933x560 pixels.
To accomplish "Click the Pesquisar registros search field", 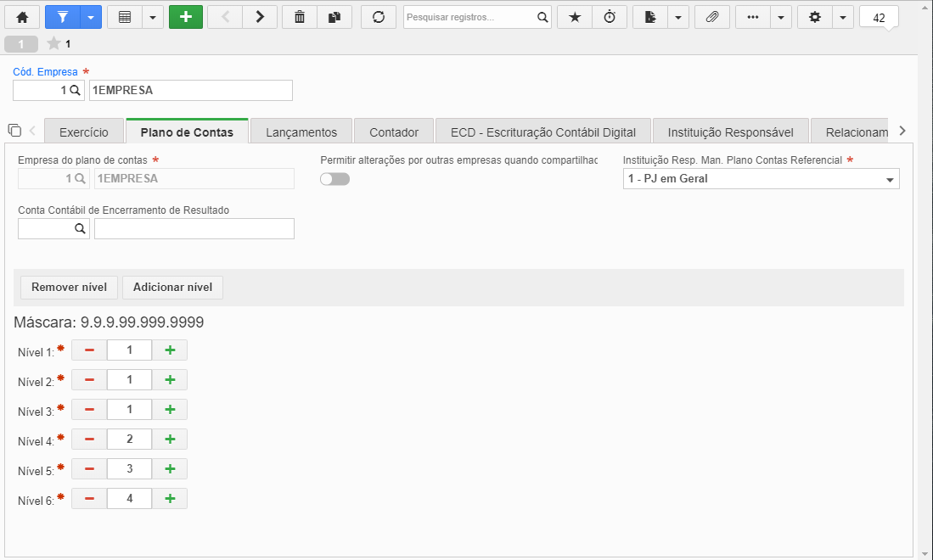I will [469, 17].
